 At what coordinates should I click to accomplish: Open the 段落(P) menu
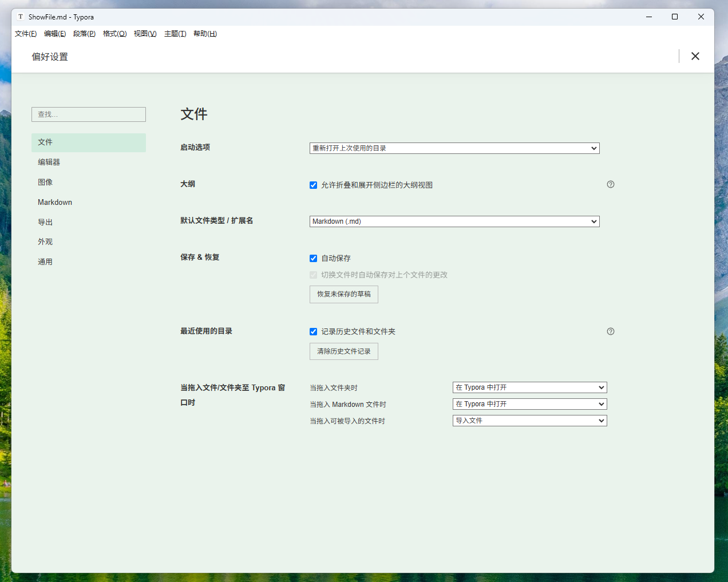pyautogui.click(x=84, y=34)
